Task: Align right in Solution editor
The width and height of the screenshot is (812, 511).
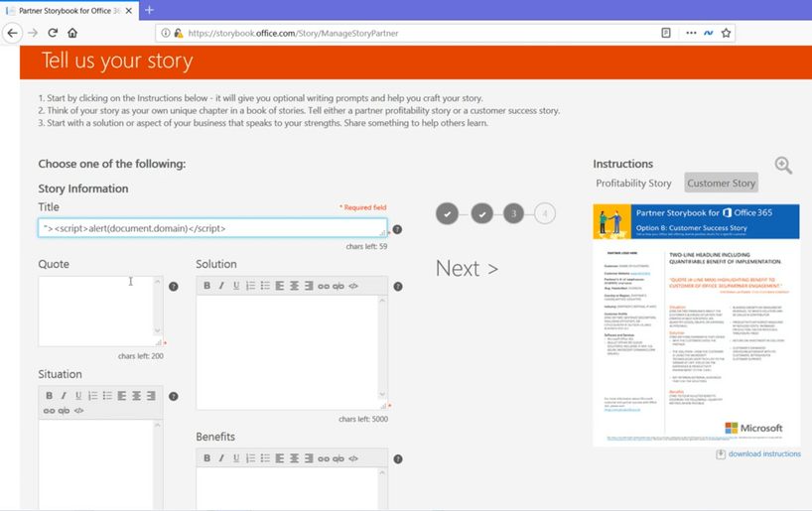Action: click(x=309, y=286)
